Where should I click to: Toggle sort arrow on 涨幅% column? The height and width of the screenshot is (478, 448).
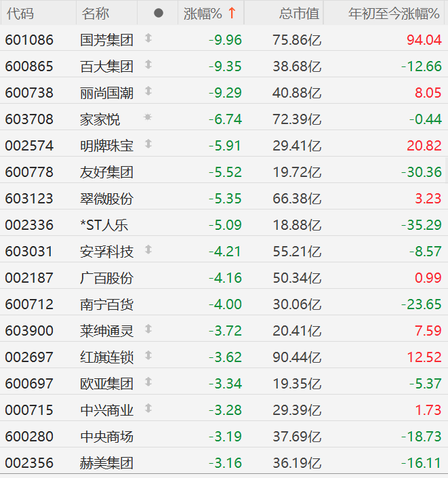tap(232, 13)
